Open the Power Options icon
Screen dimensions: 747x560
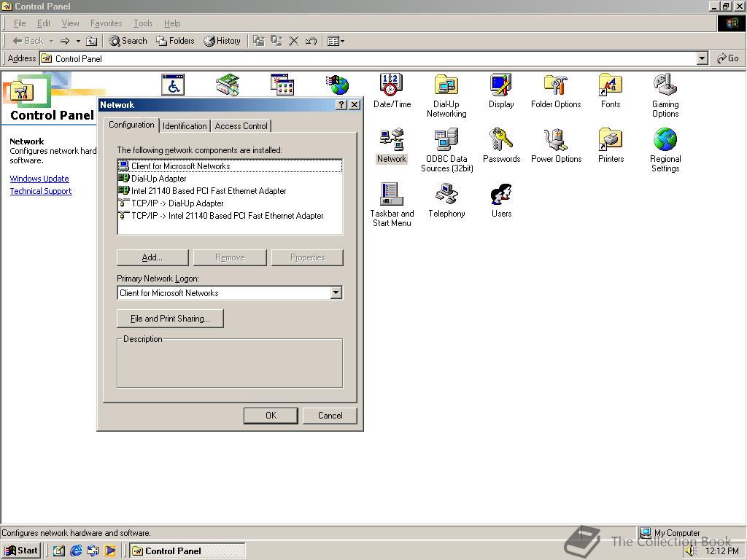click(x=556, y=146)
